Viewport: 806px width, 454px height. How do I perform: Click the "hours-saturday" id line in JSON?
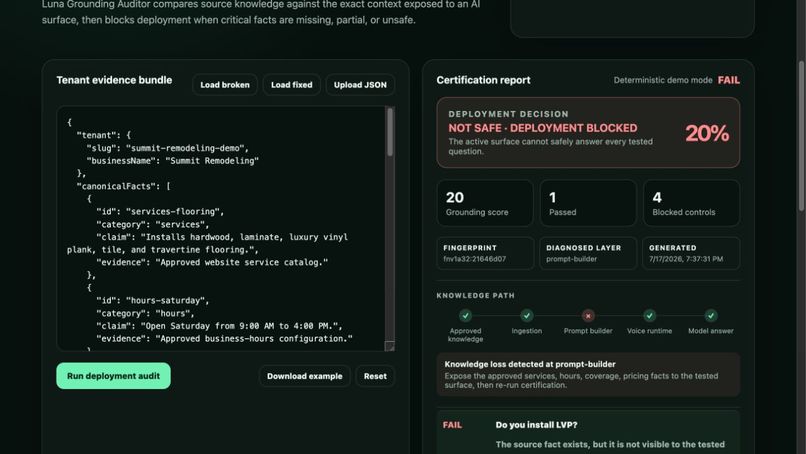pos(153,300)
